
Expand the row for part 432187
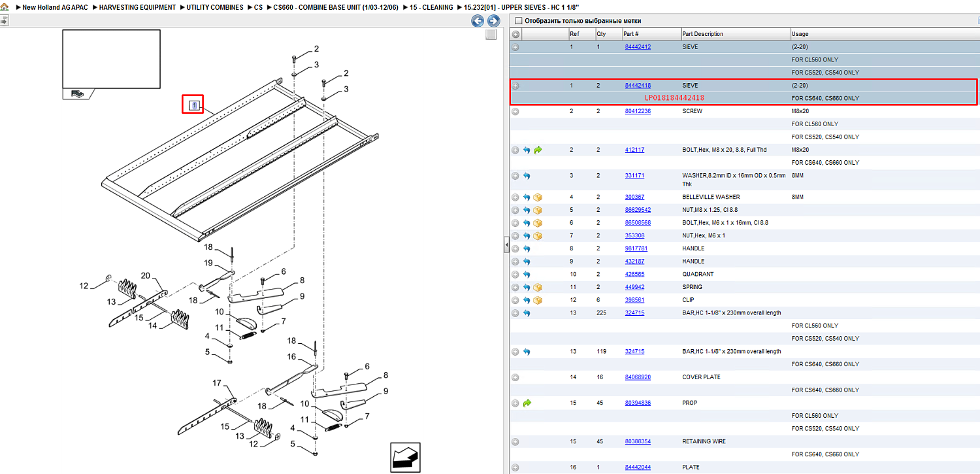click(x=515, y=262)
